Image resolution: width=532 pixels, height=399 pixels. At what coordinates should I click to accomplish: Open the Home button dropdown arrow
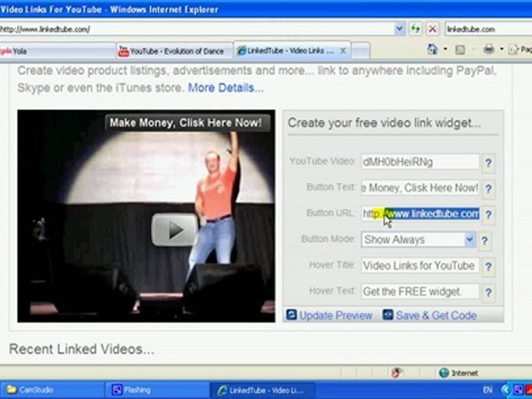tap(445, 49)
